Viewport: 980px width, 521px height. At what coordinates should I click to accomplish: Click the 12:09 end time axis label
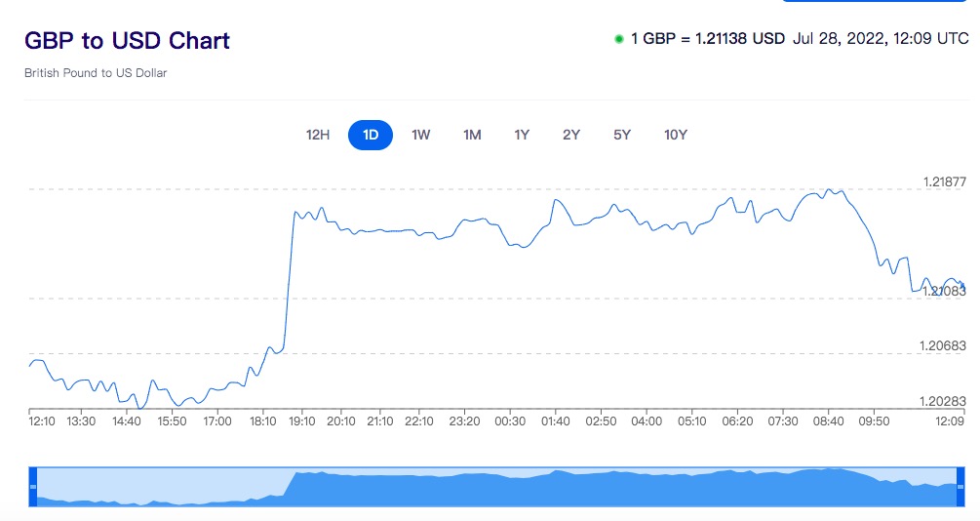[x=950, y=421]
